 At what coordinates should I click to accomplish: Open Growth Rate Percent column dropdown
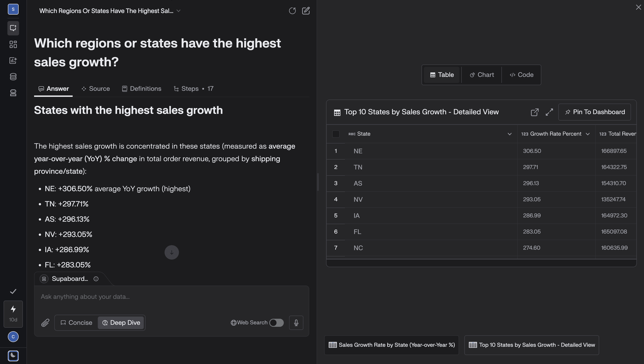click(588, 134)
